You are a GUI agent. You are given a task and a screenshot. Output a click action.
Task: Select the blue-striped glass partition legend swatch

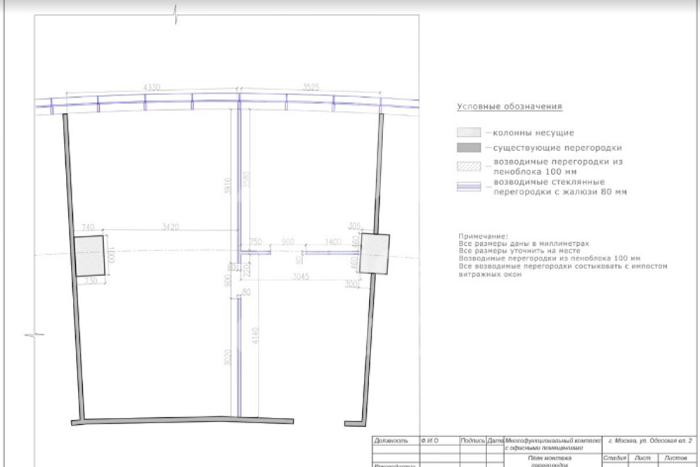[x=469, y=187]
